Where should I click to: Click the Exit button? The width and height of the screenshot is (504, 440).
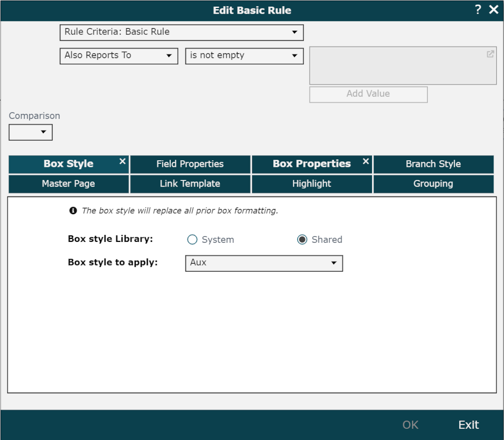pyautogui.click(x=468, y=425)
